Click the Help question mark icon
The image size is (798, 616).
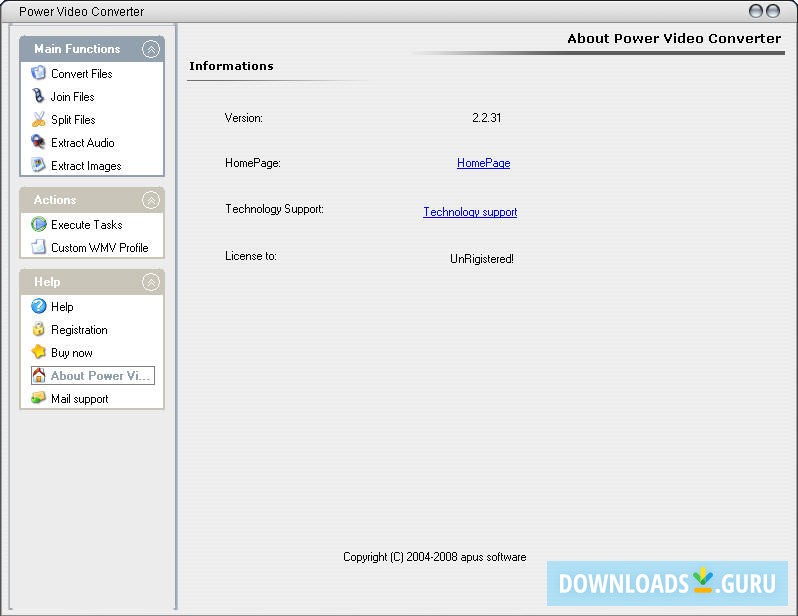tap(38, 306)
